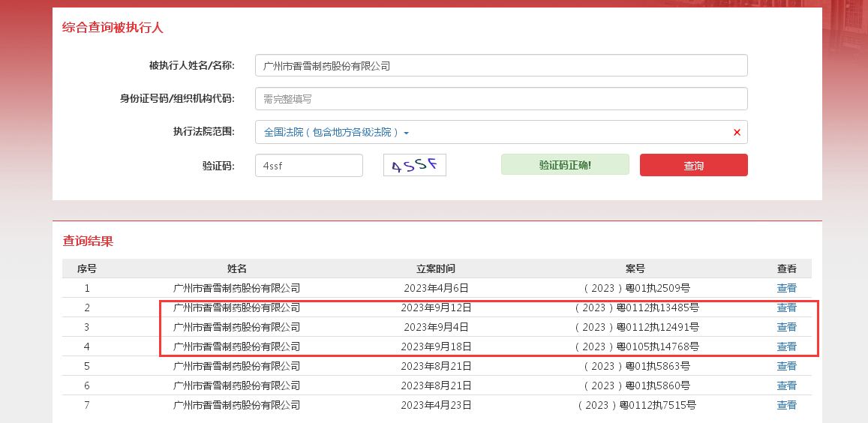Open the 执行法院范围 dropdown 全国法院
The height and width of the screenshot is (423, 868).
pos(336,132)
